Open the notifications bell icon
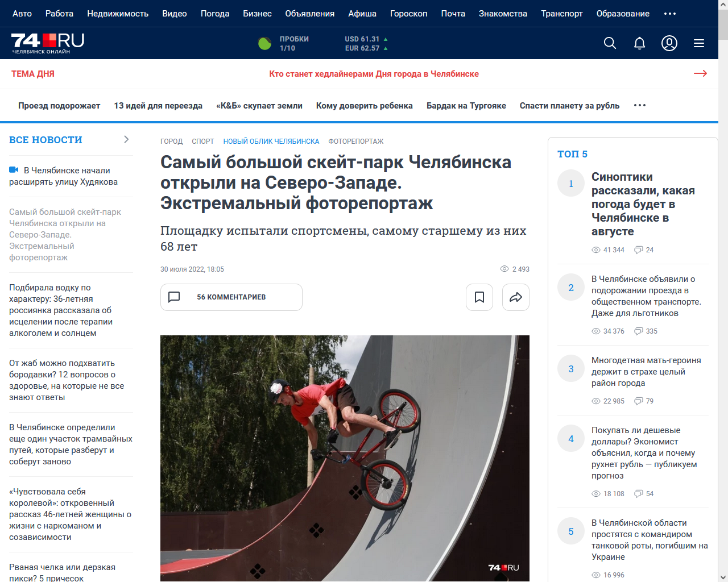This screenshot has width=728, height=582. point(639,43)
